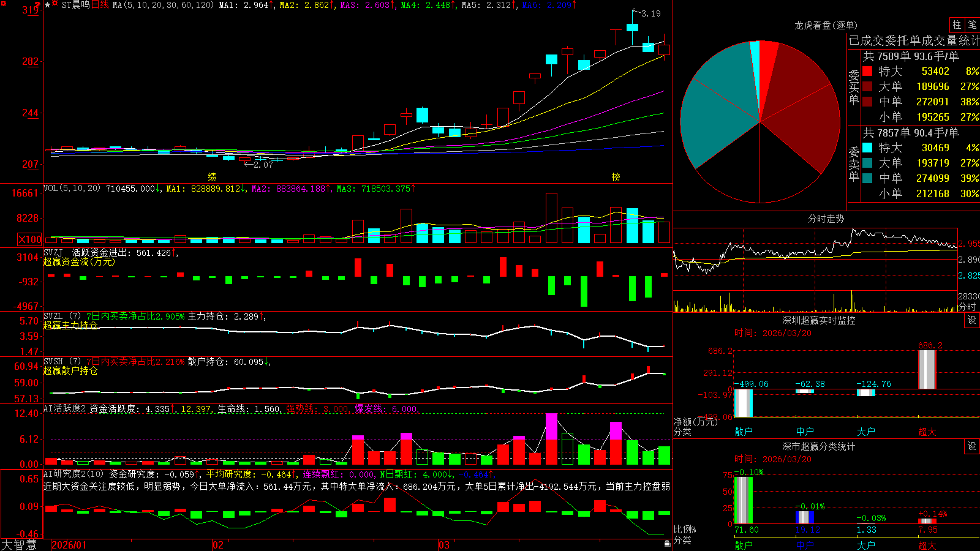
Task: Click the 分时走势 panel title
Action: tap(826, 219)
